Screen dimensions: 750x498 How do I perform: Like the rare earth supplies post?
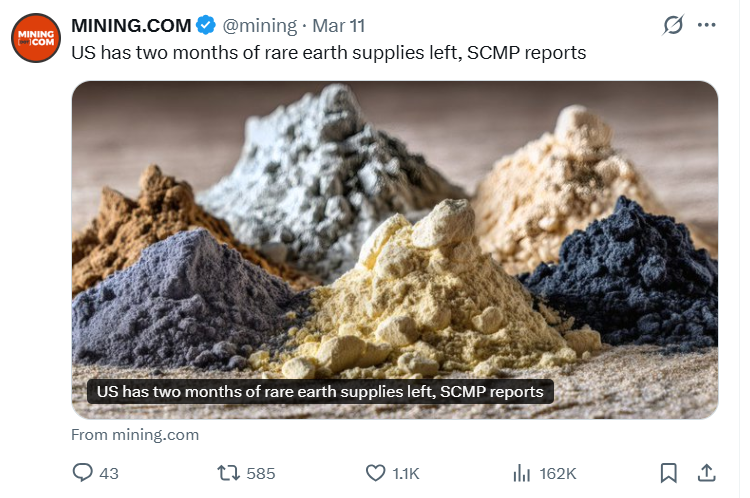[x=376, y=473]
